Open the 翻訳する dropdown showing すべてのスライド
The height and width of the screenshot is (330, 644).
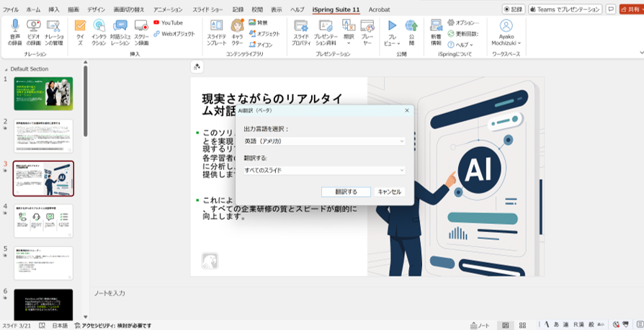tap(323, 171)
